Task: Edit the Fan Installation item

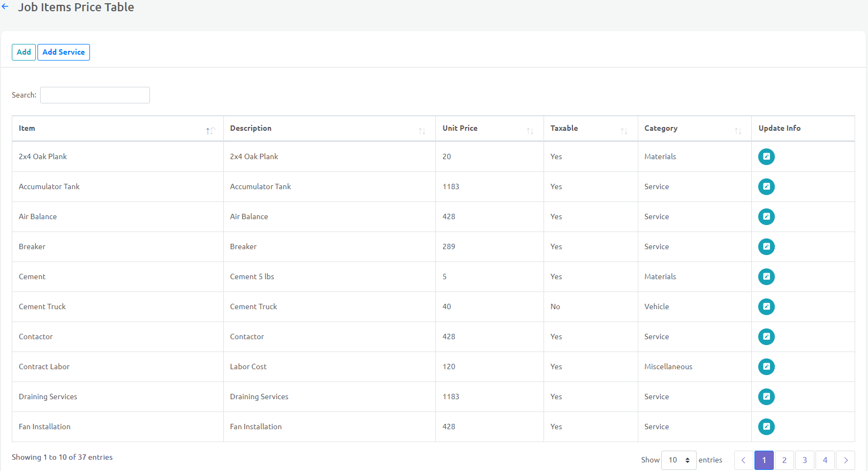Action: tap(766, 427)
